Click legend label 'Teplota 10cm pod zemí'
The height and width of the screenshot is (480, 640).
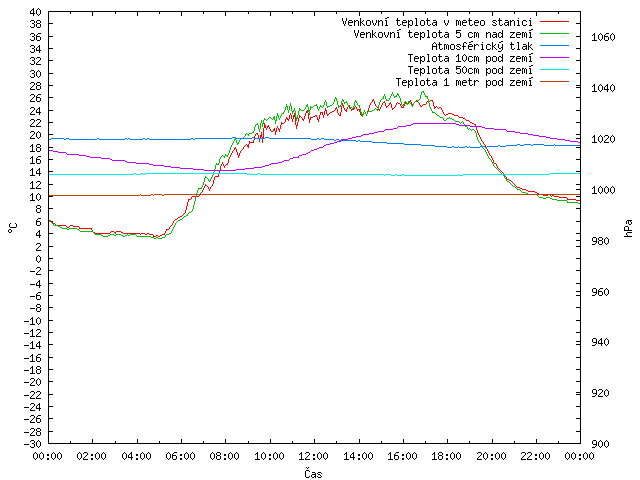point(470,58)
